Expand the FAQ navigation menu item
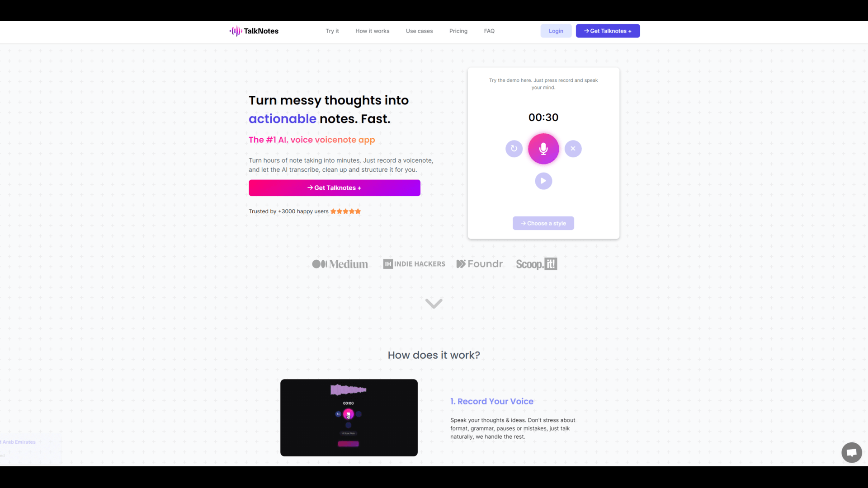Image resolution: width=868 pixels, height=488 pixels. tap(489, 31)
